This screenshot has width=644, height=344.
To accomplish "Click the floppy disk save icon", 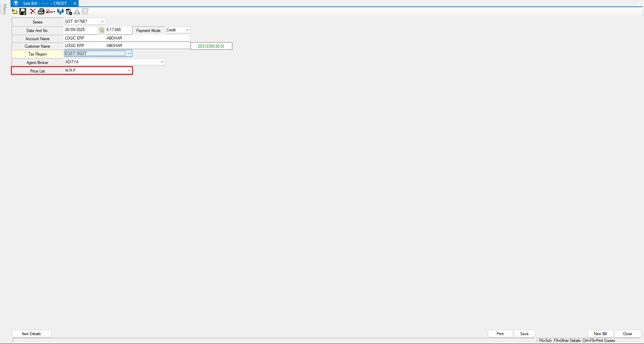I will pyautogui.click(x=23, y=12).
